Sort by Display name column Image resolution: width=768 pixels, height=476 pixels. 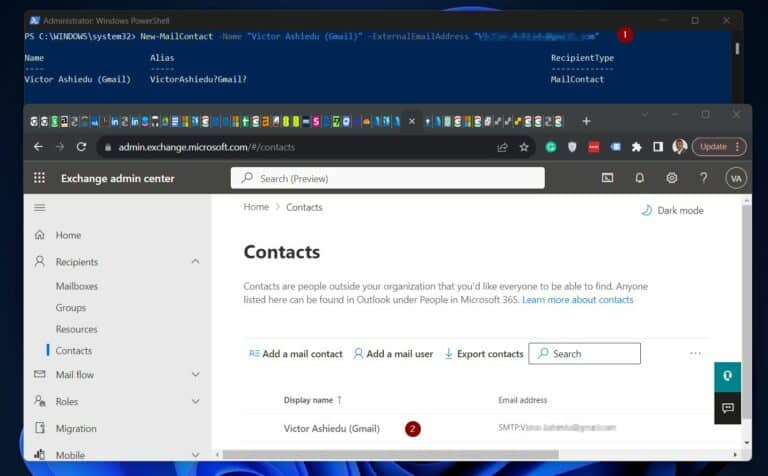(312, 400)
